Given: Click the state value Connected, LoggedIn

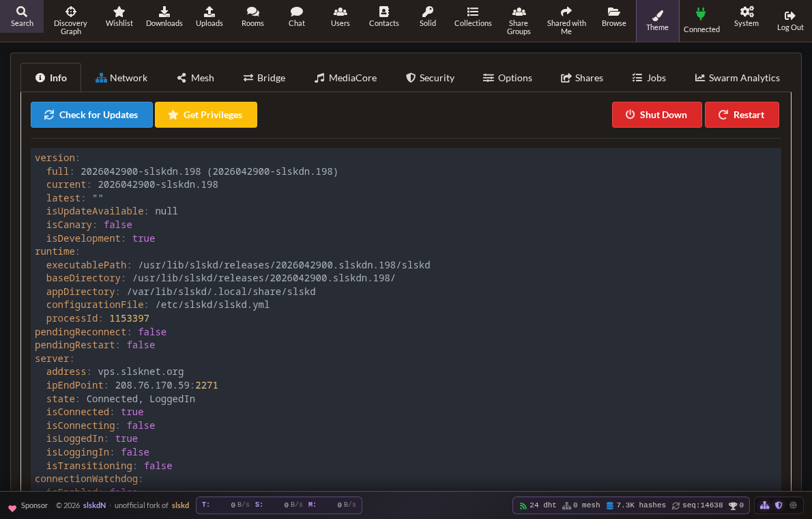Looking at the screenshot, I should tap(141, 399).
